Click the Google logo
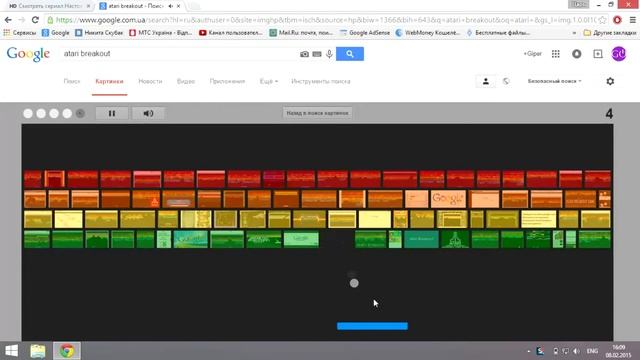Viewport: 640px width, 360px height. (28, 54)
